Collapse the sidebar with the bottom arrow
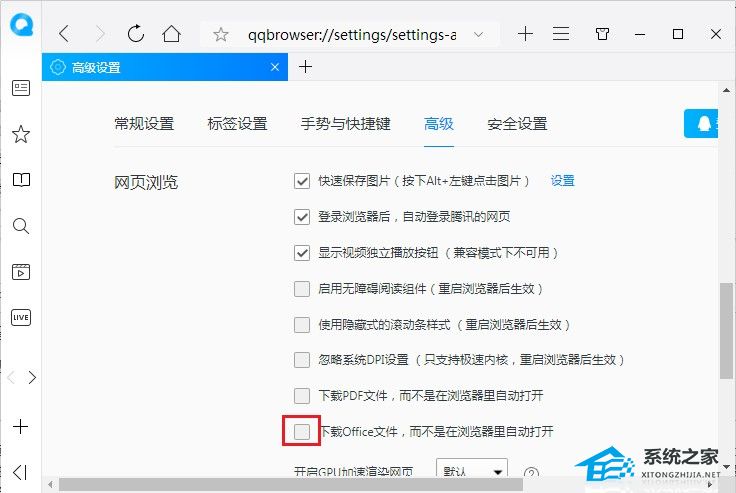Screen dimensions: 736x493 20,472
